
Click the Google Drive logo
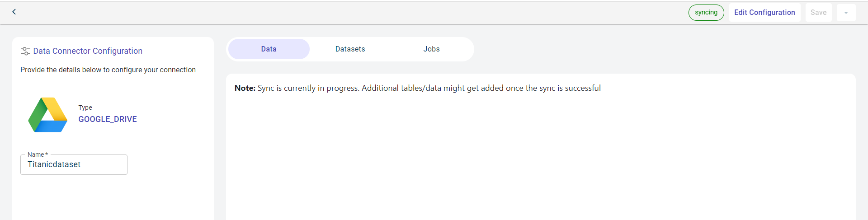48,115
